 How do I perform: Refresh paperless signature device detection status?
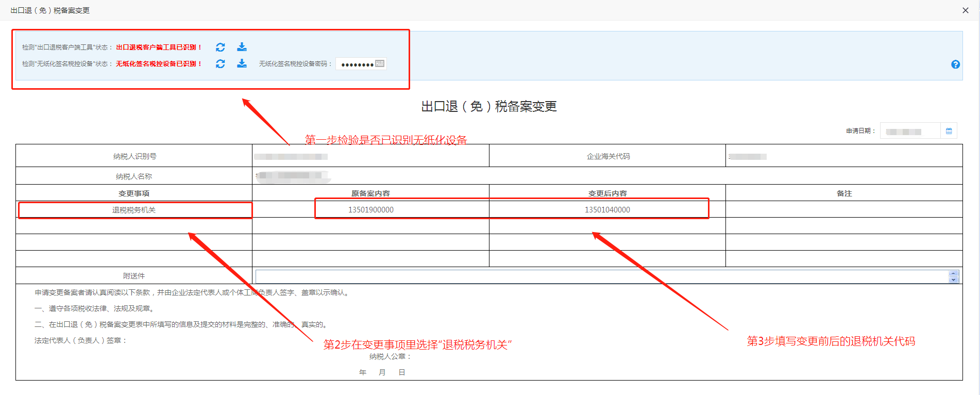point(220,64)
